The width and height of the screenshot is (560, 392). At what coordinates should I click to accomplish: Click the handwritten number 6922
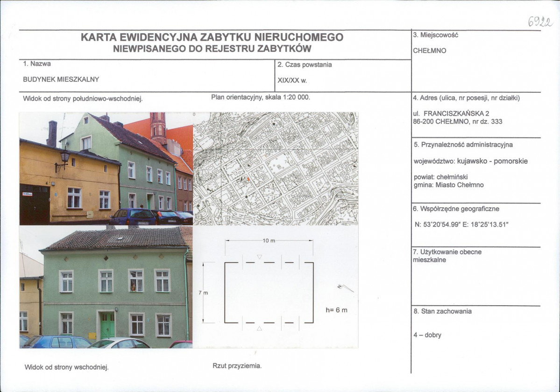(x=540, y=20)
